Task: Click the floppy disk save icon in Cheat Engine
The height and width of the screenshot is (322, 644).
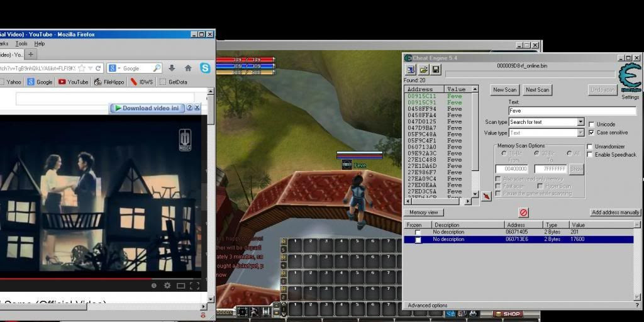Action: point(436,69)
